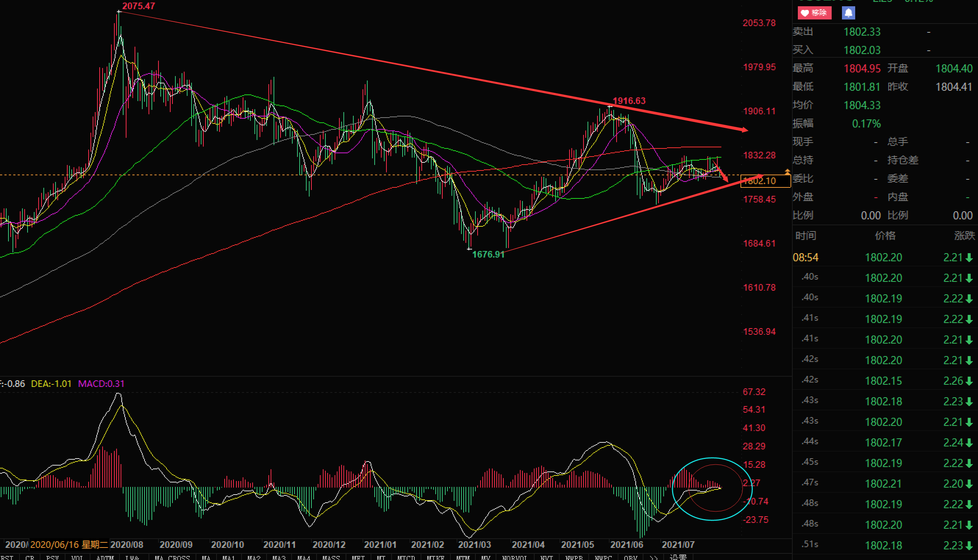The width and height of the screenshot is (978, 560).
Task: Click the blue bell alert icon
Action: [x=848, y=13]
